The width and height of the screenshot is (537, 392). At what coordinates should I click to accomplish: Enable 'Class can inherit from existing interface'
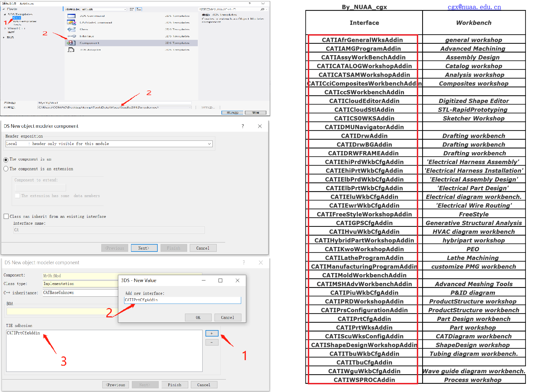coord(6,216)
